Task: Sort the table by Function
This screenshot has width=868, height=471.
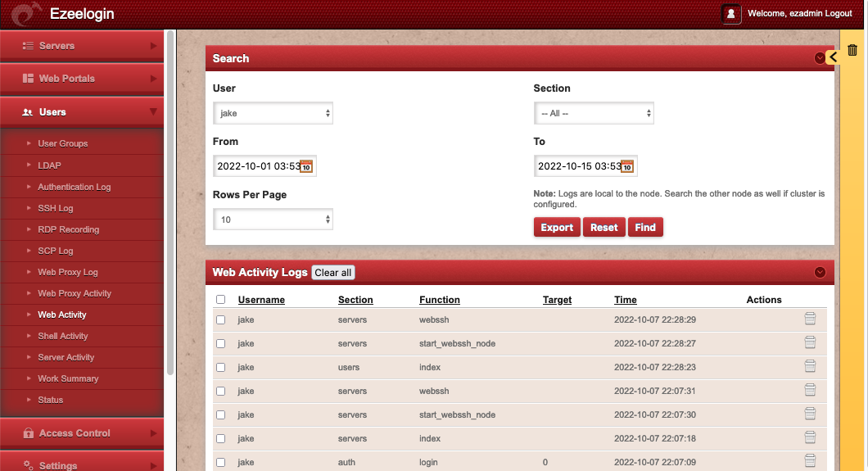Action: point(440,300)
